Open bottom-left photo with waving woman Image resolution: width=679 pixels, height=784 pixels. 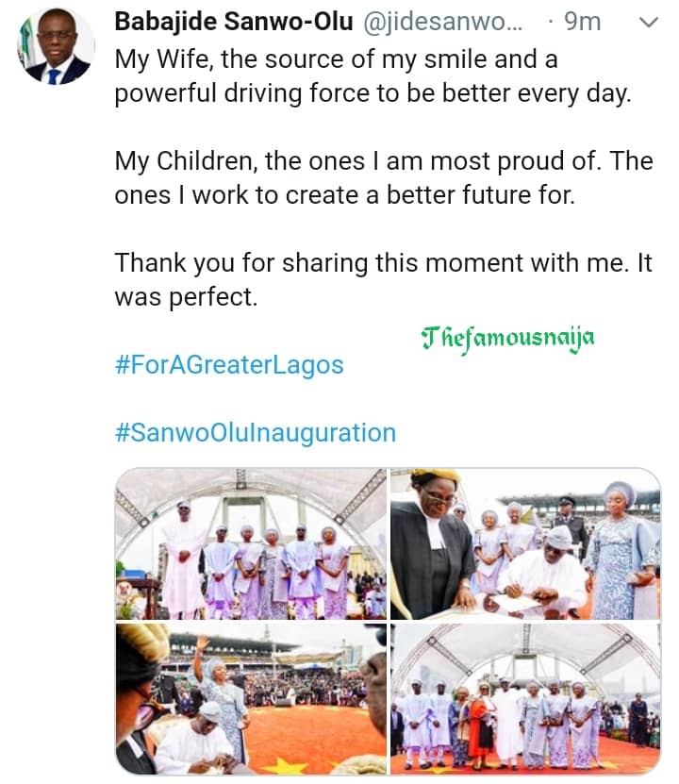[x=250, y=698]
